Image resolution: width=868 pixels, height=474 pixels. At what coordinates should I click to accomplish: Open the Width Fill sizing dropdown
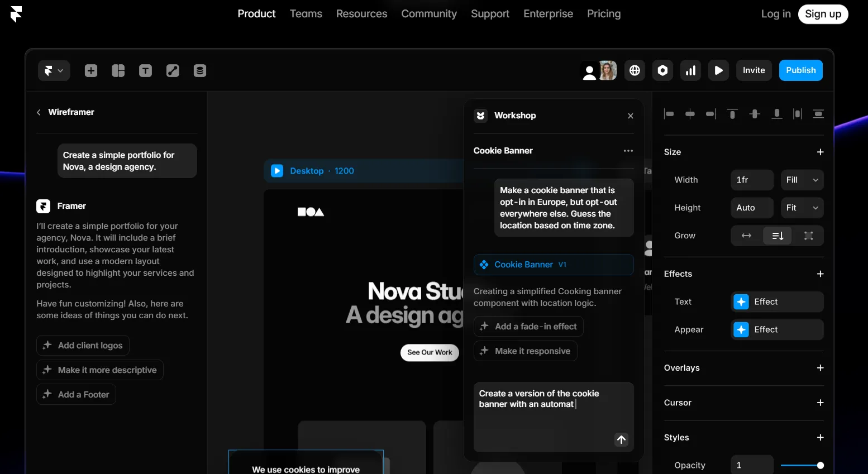click(802, 180)
